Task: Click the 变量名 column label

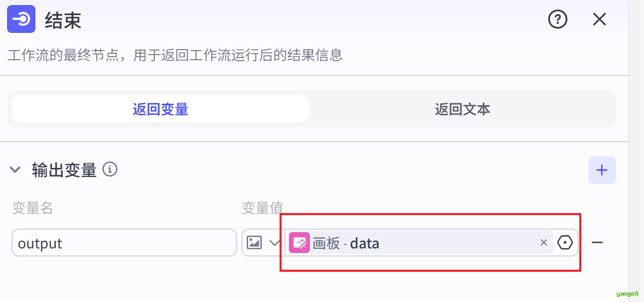Action: [32, 208]
